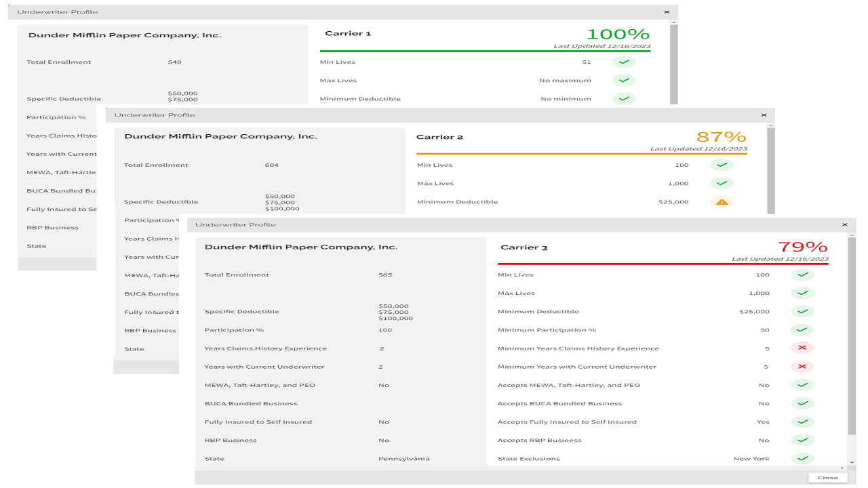
Task: Click the 87% match score for Carrier 2
Action: (722, 137)
